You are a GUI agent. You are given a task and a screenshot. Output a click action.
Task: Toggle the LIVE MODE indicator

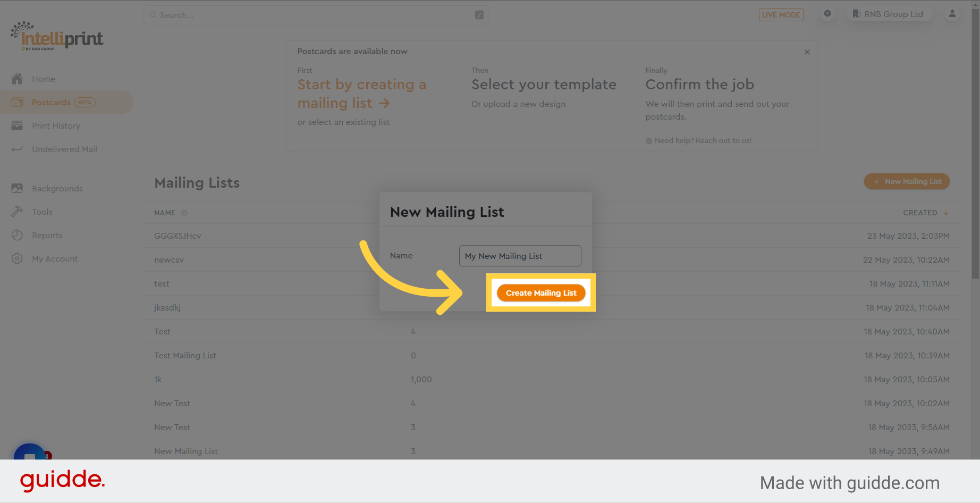(781, 15)
